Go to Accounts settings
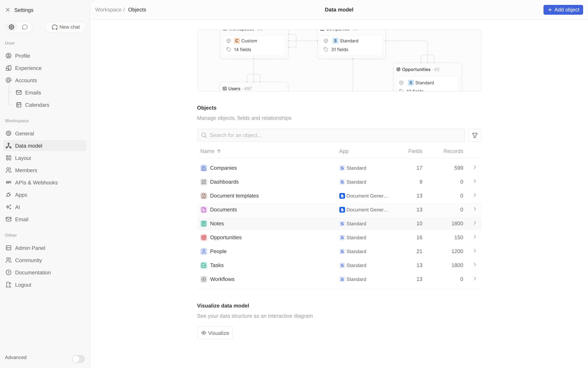This screenshot has width=588, height=368. 45,80
